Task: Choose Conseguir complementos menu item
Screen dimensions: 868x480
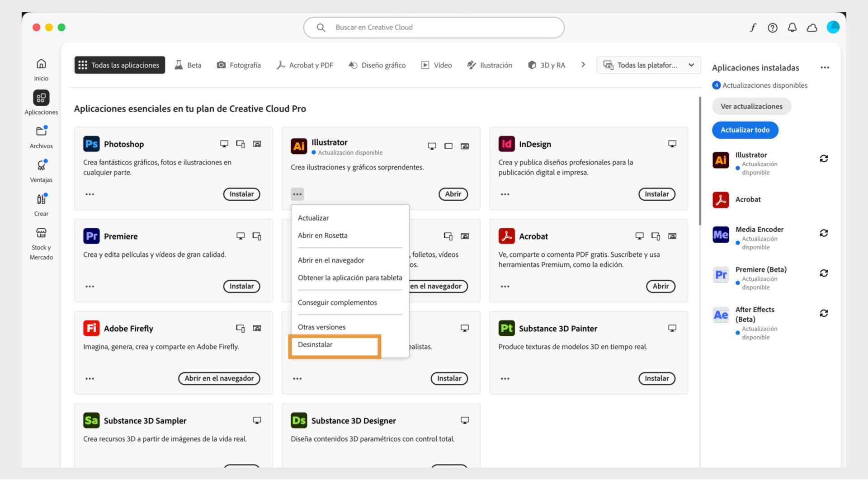Action: (350, 302)
